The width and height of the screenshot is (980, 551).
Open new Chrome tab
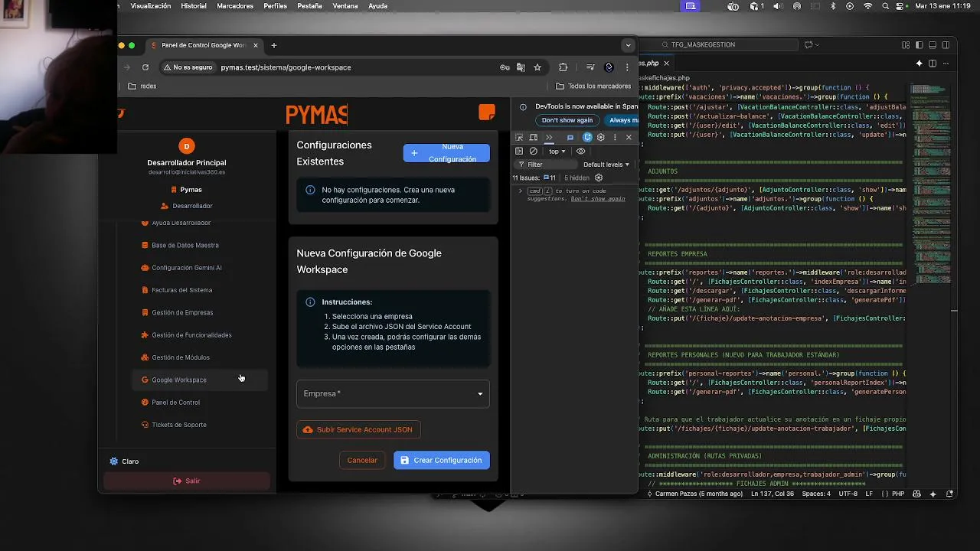coord(274,45)
